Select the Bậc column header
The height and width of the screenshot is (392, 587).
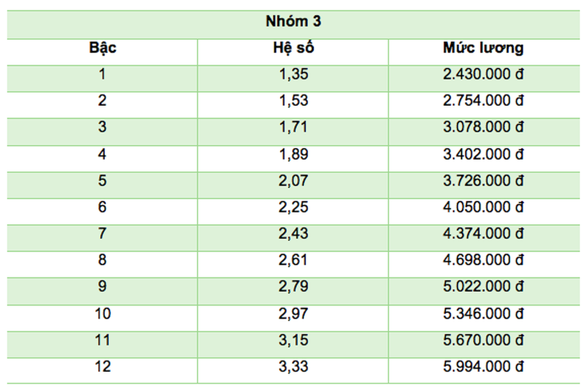pyautogui.click(x=102, y=48)
